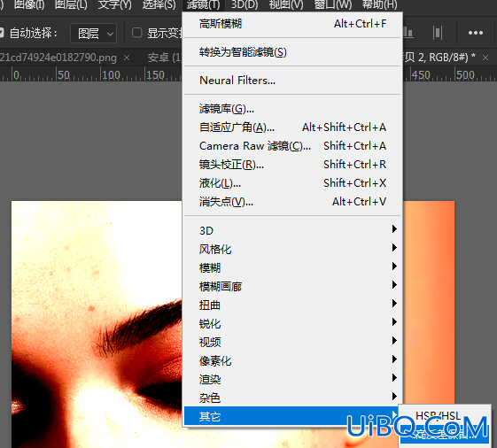Open the 选择(S) menu
Image resolution: width=497 pixels, height=448 pixels.
(159, 4)
